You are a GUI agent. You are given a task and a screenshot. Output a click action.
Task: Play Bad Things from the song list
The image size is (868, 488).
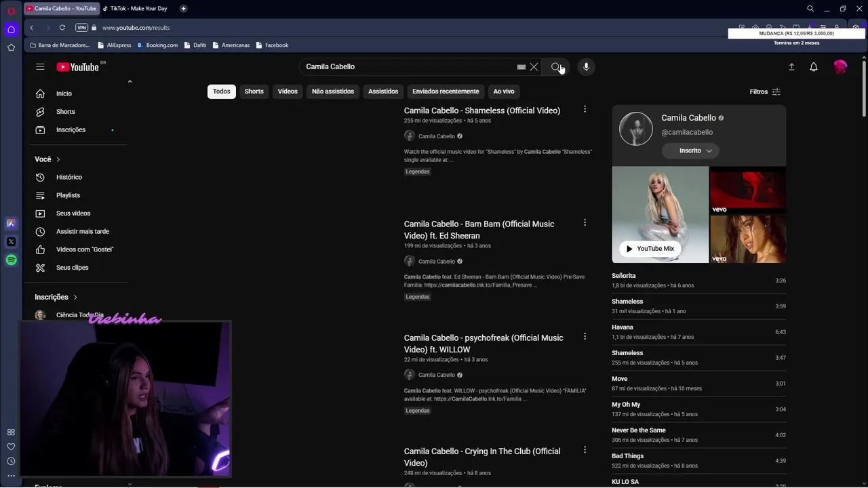698,461
